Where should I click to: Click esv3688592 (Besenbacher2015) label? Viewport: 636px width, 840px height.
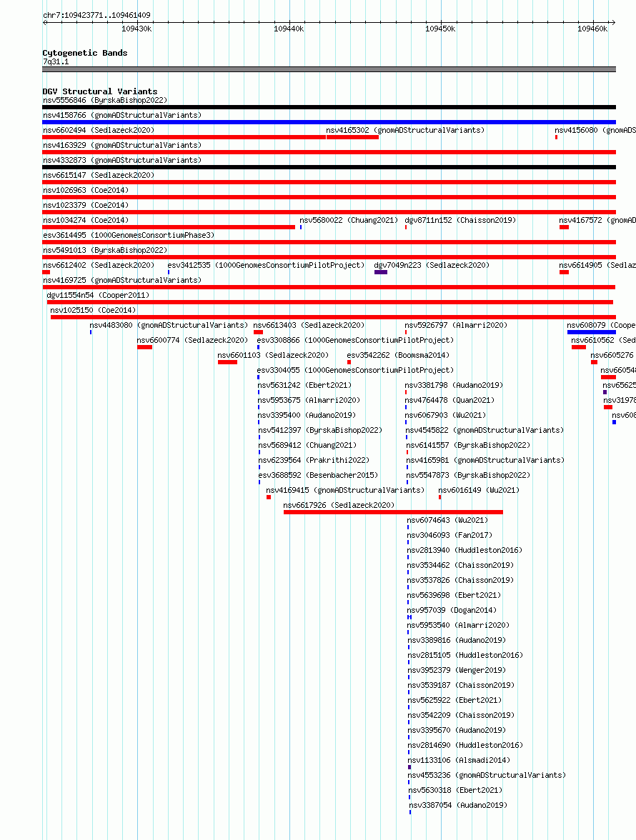(318, 475)
